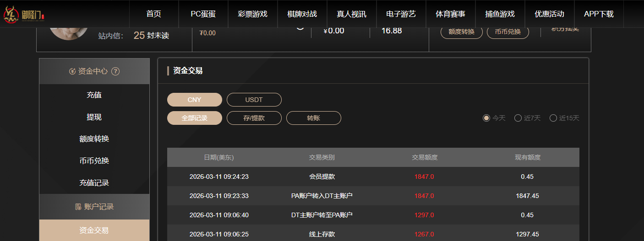This screenshot has width=644, height=241.
Task: Open the 捕鱼游戏 menu item
Action: 500,14
